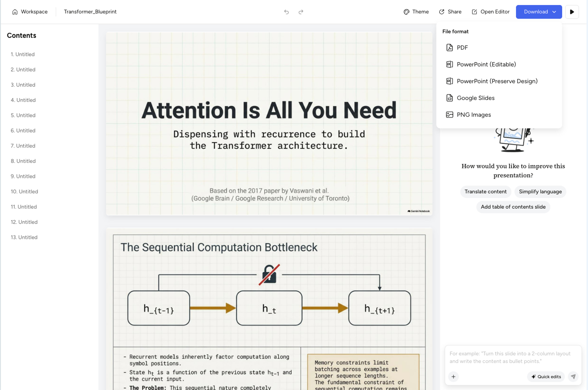588x390 pixels.
Task: Start slideshow with the play button
Action: point(572,12)
